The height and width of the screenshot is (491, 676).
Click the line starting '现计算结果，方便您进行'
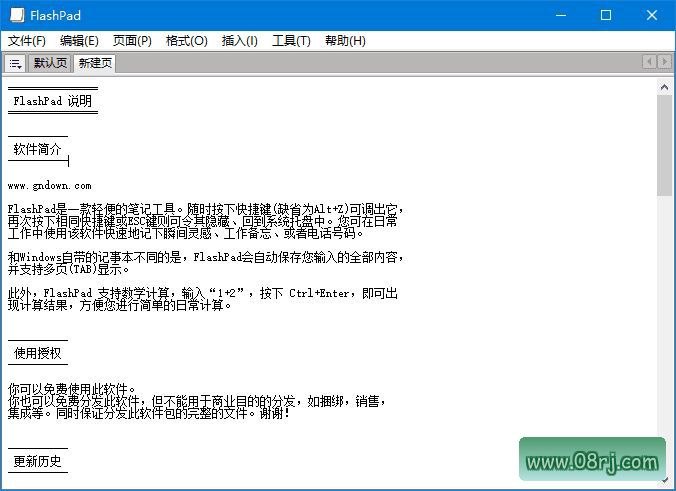120,305
